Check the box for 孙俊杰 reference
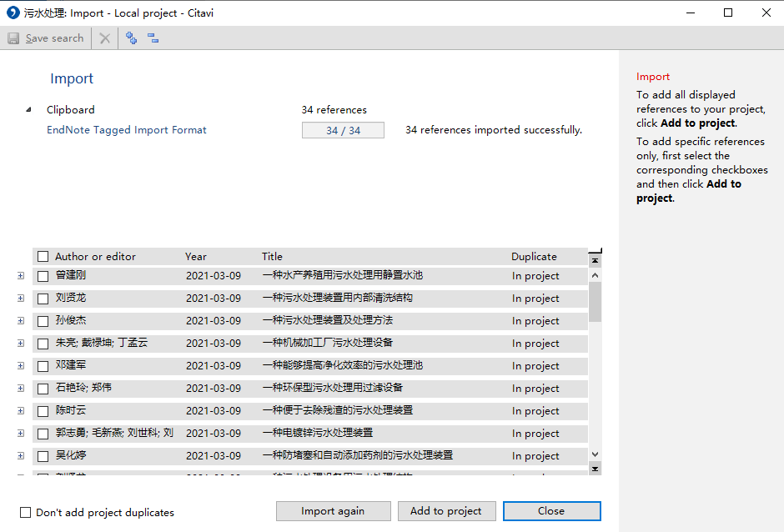 point(43,321)
